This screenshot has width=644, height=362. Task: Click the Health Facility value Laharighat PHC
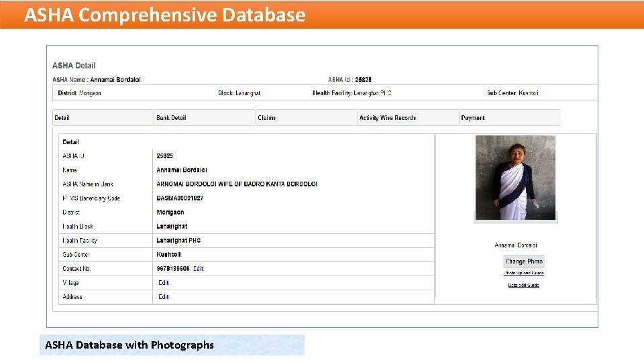pyautogui.click(x=178, y=240)
